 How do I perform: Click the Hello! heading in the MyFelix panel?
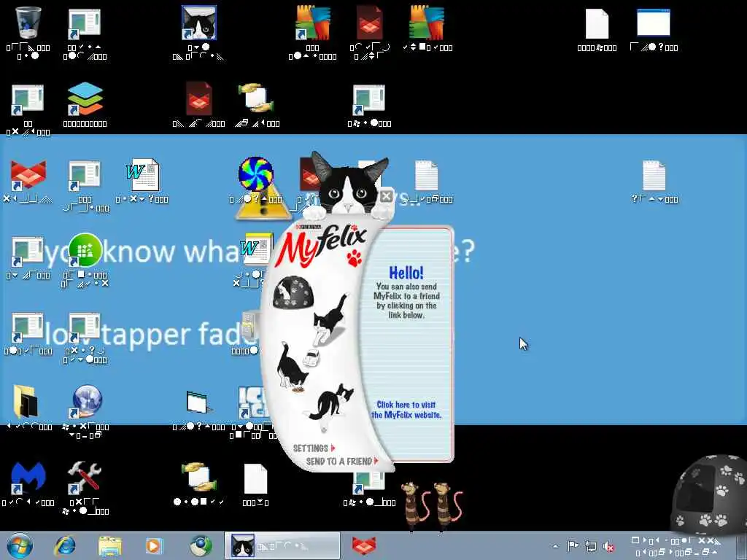[x=406, y=273]
